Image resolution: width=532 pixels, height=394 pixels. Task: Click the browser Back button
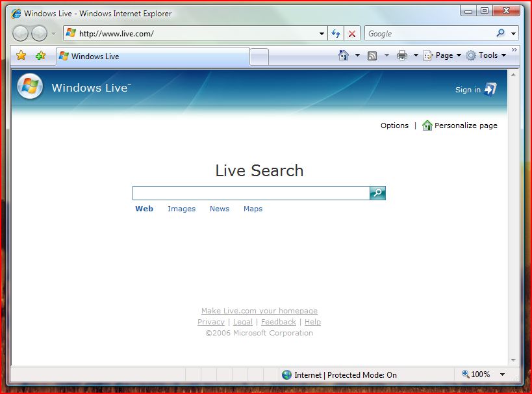coord(20,34)
